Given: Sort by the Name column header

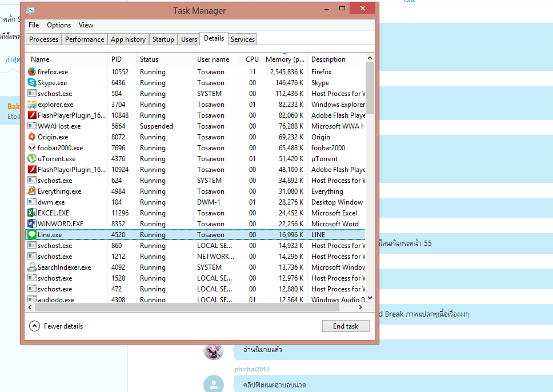Looking at the screenshot, I should [66, 59].
